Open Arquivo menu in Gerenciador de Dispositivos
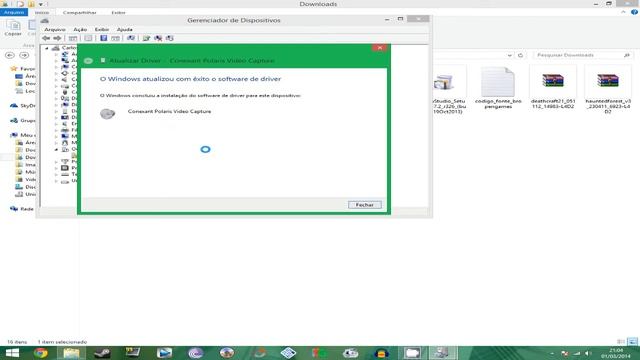This screenshot has height=360, width=640. point(55,29)
